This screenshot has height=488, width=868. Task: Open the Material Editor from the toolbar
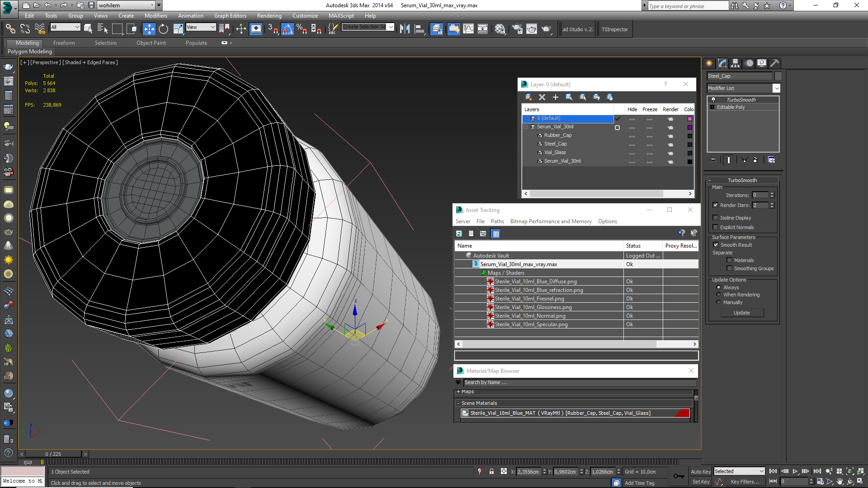[x=500, y=29]
